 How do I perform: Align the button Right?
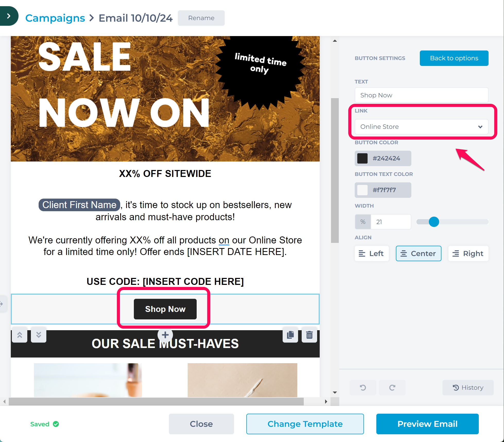coord(468,253)
